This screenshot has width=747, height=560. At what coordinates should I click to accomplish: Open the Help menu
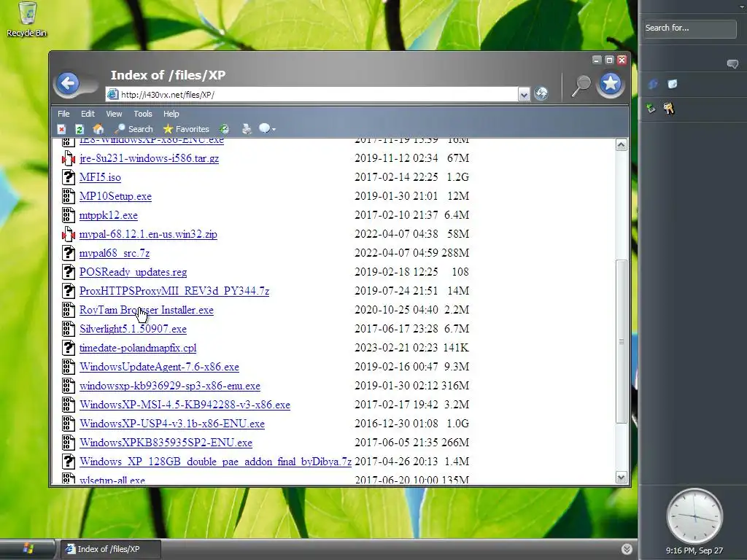coord(171,114)
